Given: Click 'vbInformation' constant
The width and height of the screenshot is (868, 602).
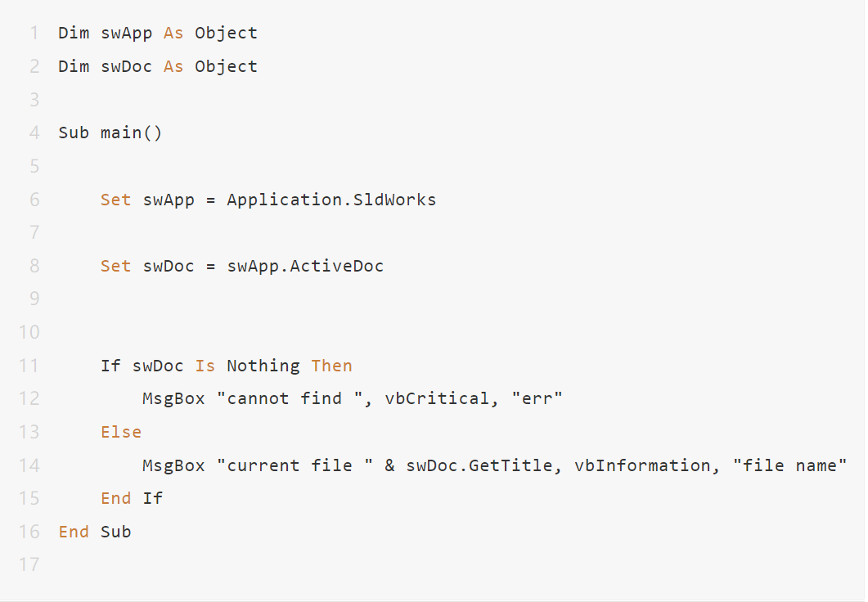Looking at the screenshot, I should tap(642, 465).
